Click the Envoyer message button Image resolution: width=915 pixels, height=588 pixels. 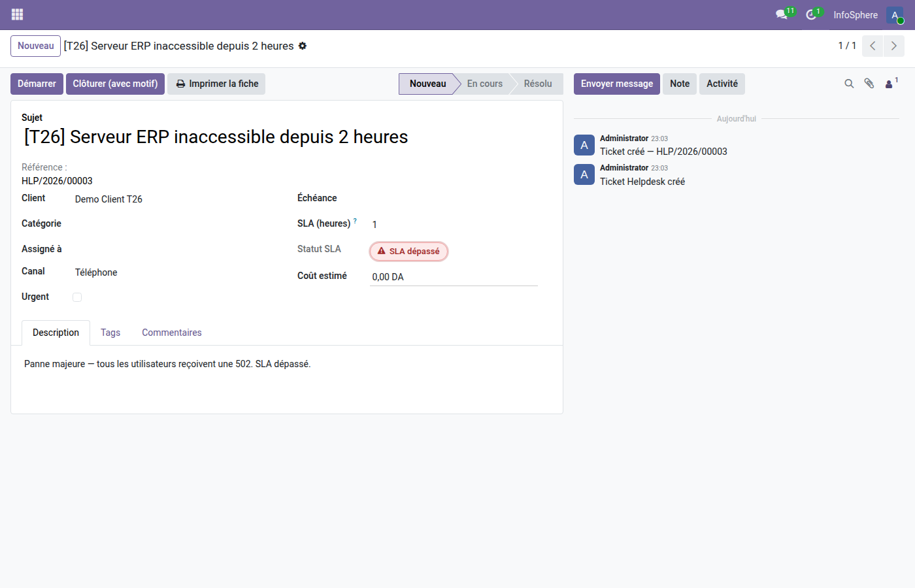(616, 84)
